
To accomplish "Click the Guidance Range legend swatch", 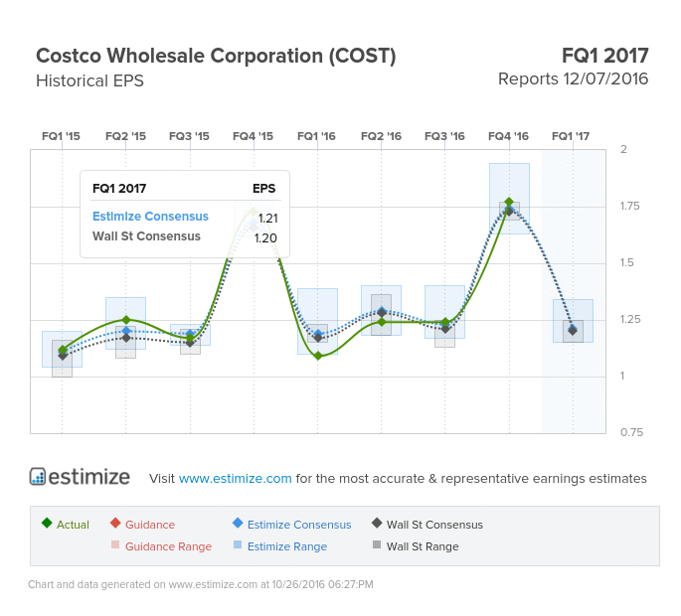I will (115, 544).
